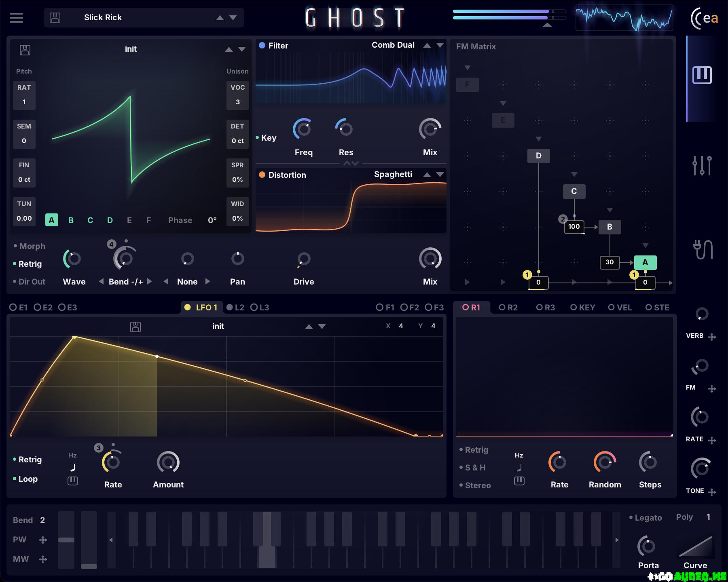Choose previous option before None

click(166, 281)
